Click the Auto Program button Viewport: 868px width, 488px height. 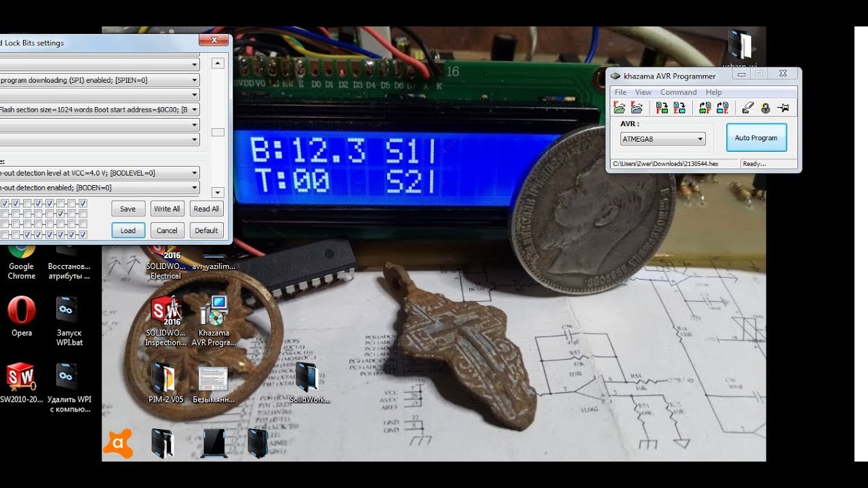[x=756, y=138]
